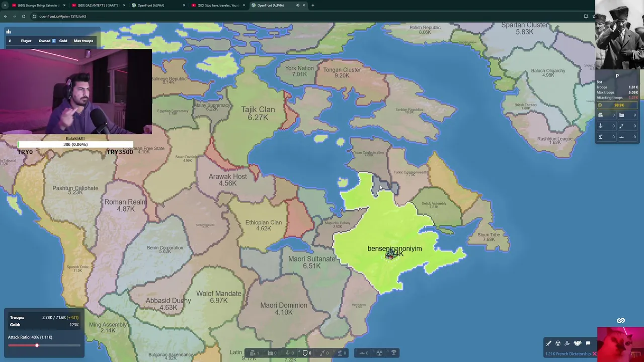
Task: Select the Missile Silo icon in bottom toolbar
Action: point(322,353)
